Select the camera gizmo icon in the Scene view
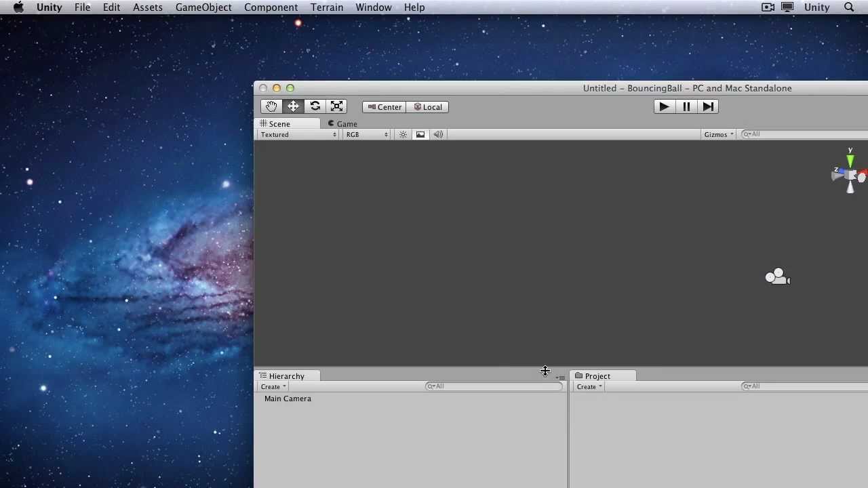868x488 pixels. tap(777, 277)
